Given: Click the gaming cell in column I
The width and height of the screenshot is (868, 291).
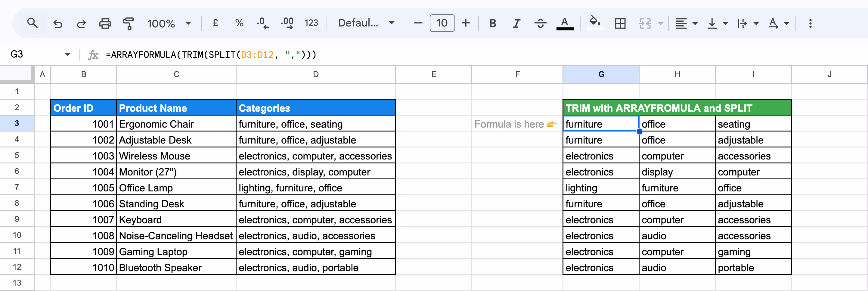Looking at the screenshot, I should pyautogui.click(x=753, y=252).
